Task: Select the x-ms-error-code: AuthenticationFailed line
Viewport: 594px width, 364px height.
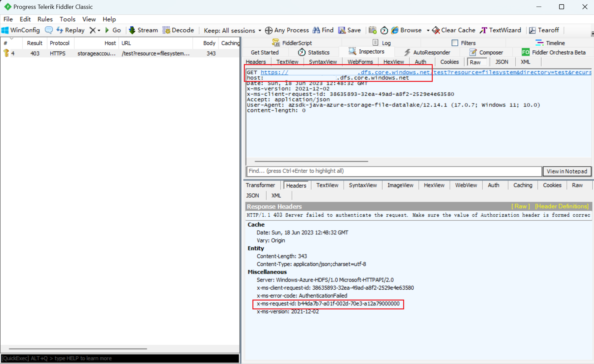Action: [x=302, y=296]
